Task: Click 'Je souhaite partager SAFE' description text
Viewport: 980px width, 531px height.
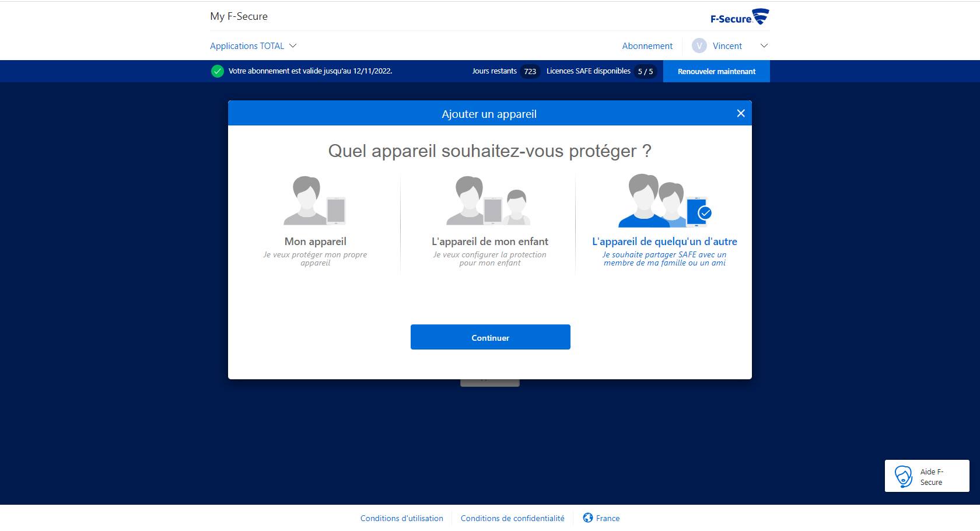Action: pyautogui.click(x=664, y=258)
